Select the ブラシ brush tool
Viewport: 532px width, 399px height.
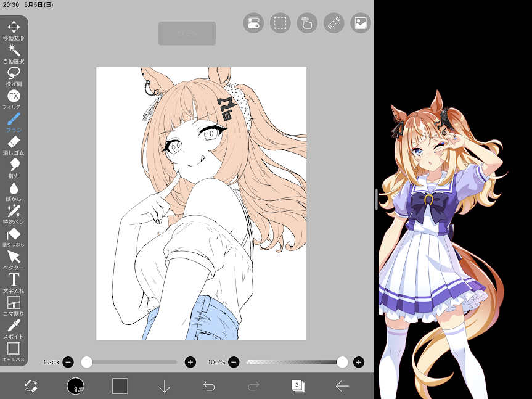(14, 123)
